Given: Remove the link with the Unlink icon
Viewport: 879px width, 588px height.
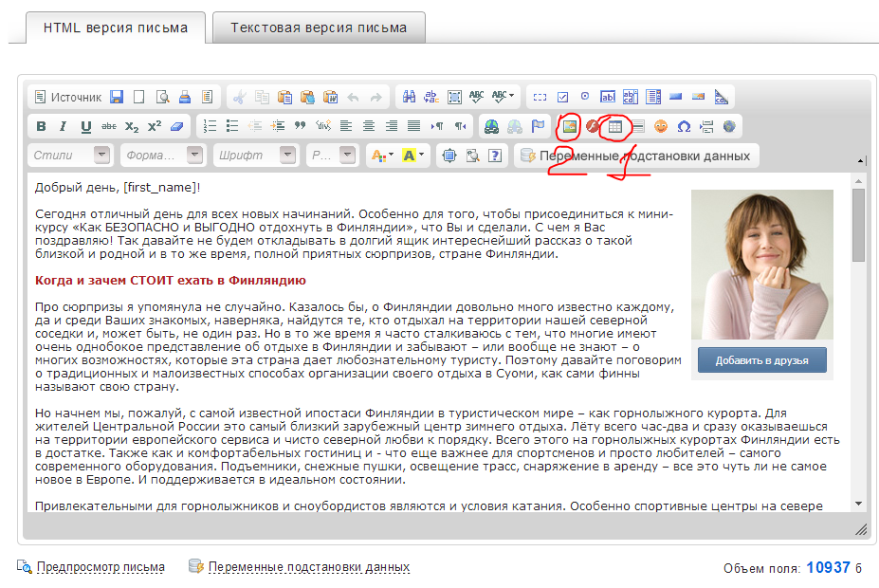Looking at the screenshot, I should coord(515,126).
